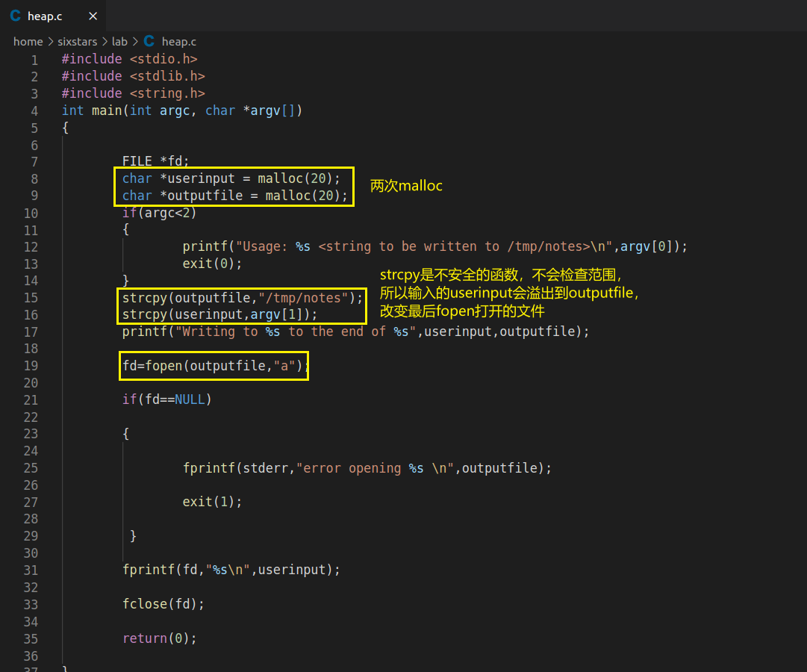
Task: Select the heap.c editor tab
Action: point(53,16)
